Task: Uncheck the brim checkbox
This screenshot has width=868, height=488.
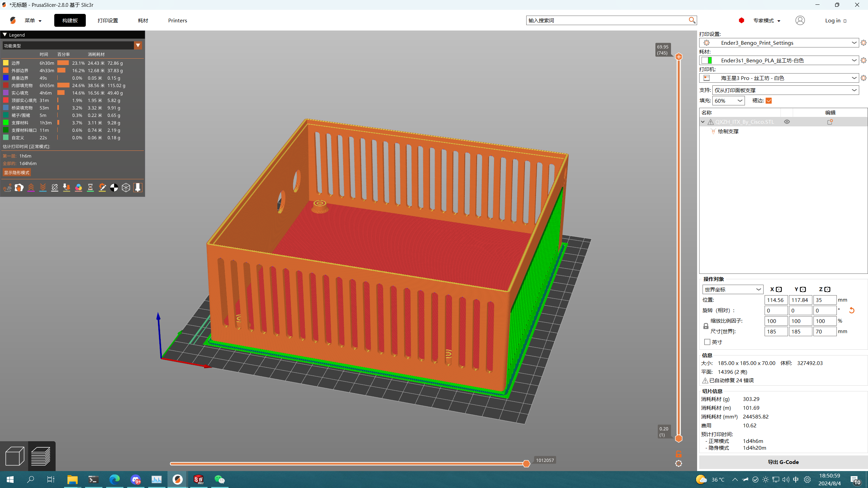Action: (769, 101)
